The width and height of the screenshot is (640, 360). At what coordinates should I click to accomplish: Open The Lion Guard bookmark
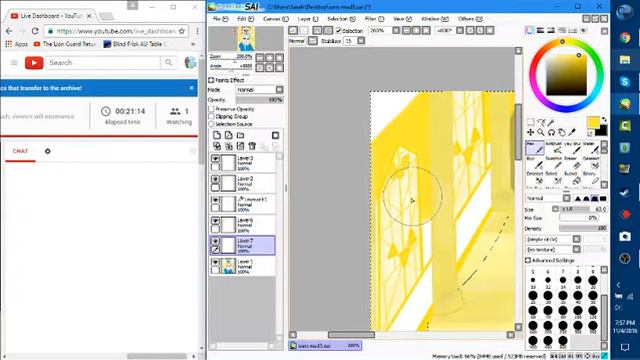click(x=65, y=44)
